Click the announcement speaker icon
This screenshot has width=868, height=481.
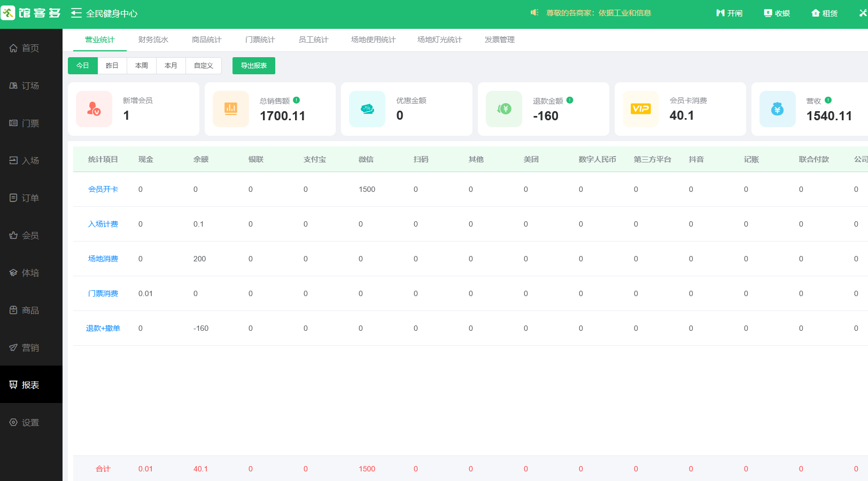click(534, 12)
